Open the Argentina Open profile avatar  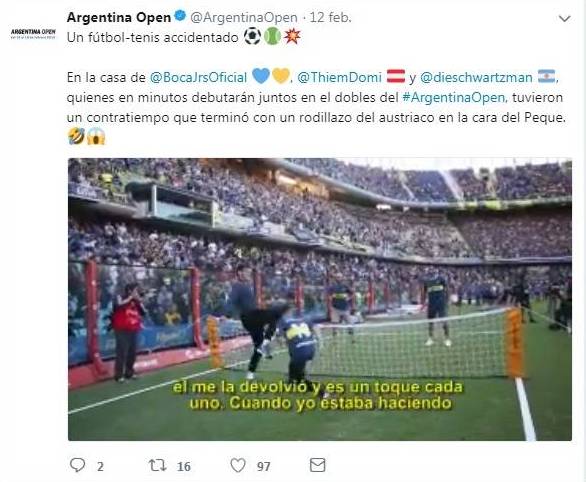33,34
